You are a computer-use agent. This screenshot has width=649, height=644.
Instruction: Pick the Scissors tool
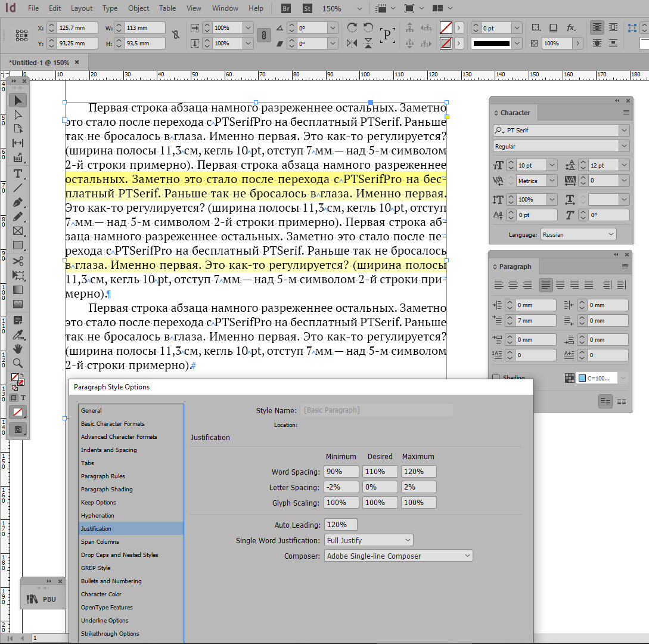[x=18, y=261]
